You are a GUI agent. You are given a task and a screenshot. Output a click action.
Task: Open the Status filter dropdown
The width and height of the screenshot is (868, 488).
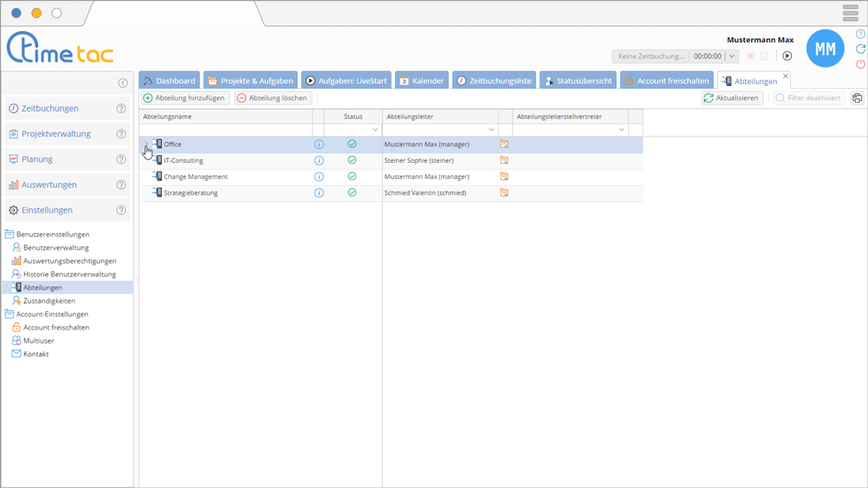375,130
